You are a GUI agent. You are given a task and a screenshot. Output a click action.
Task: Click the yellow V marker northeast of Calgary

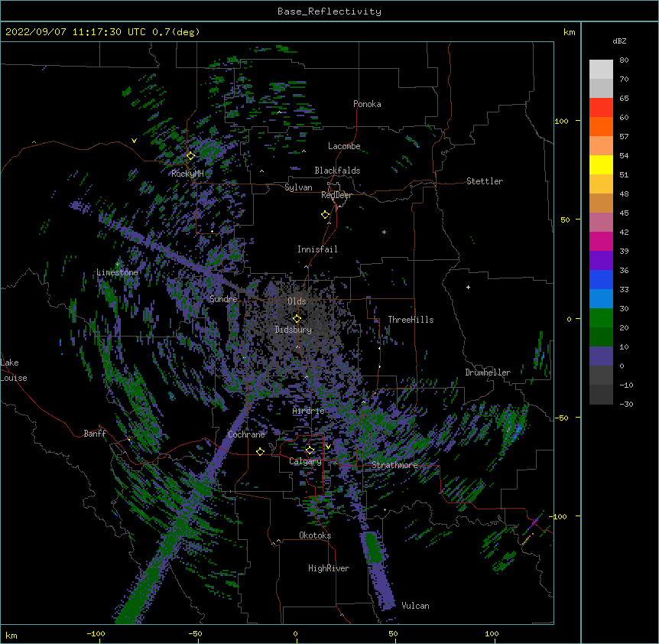328,447
